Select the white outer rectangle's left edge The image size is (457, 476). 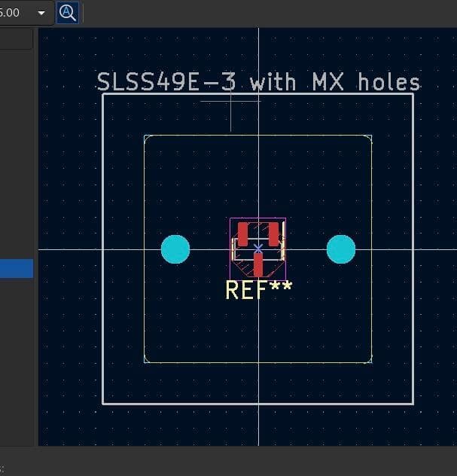click(103, 301)
